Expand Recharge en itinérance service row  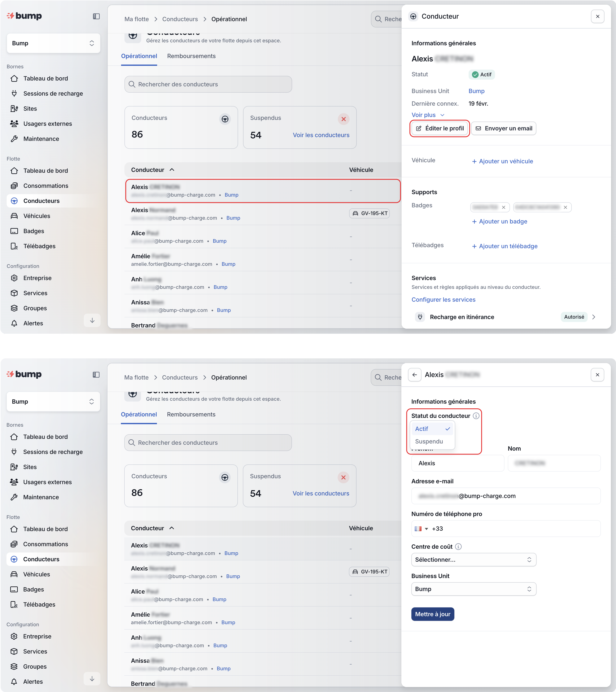click(593, 317)
